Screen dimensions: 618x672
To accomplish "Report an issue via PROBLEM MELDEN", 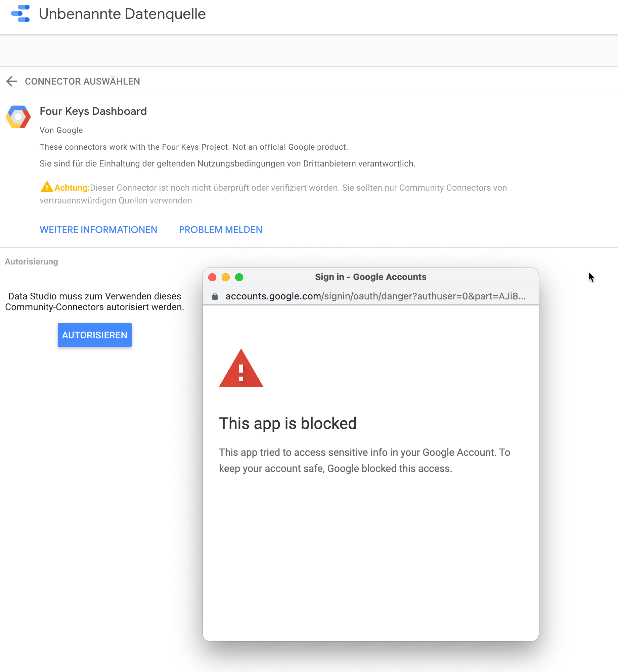I will pyautogui.click(x=220, y=230).
